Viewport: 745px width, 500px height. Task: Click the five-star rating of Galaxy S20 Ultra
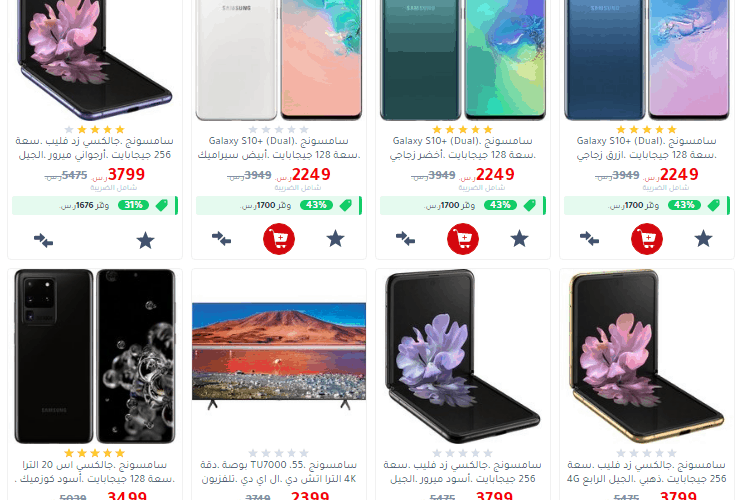(x=95, y=453)
